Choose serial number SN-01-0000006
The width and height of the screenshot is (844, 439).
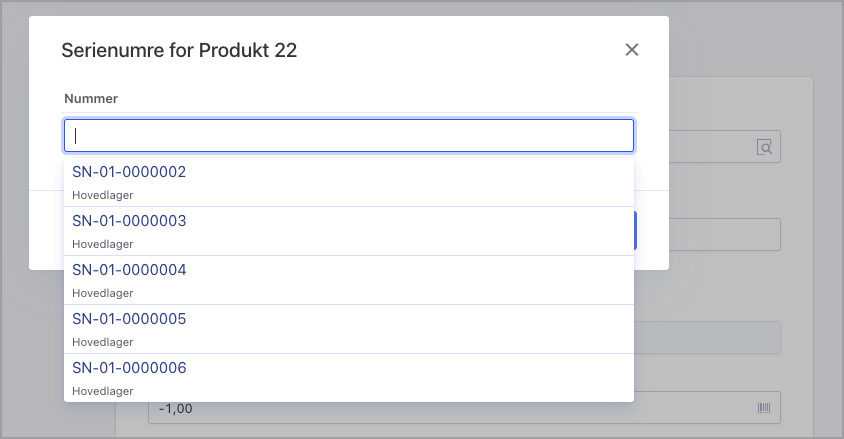coord(129,368)
